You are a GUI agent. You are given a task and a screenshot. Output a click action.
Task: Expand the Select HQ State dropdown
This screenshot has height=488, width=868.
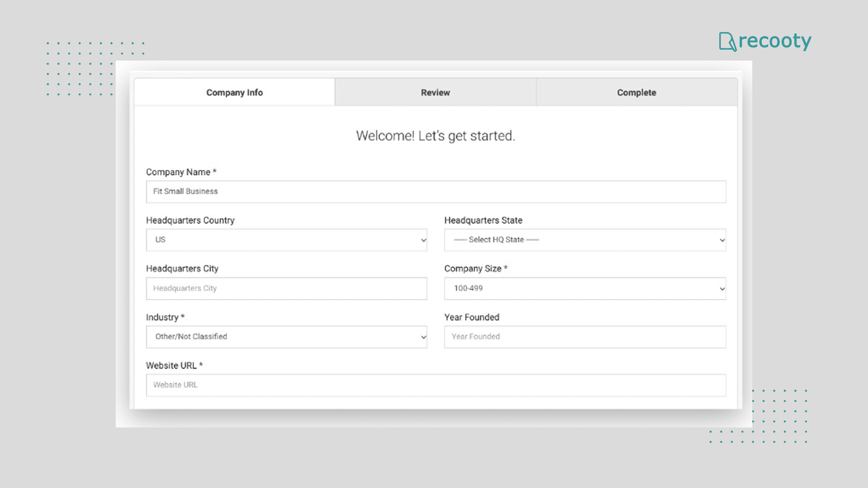585,240
